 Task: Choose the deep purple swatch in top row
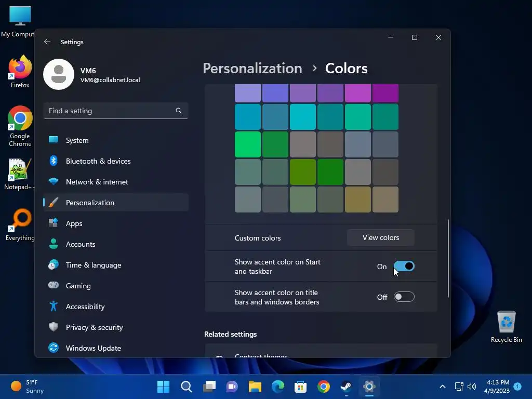[385, 94]
